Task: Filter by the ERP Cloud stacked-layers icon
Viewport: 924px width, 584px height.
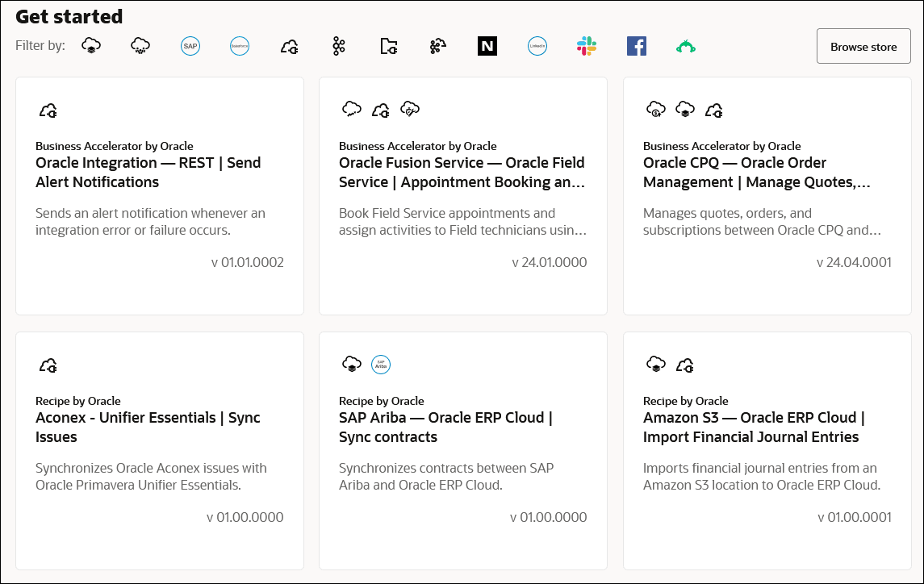Action: [91, 46]
